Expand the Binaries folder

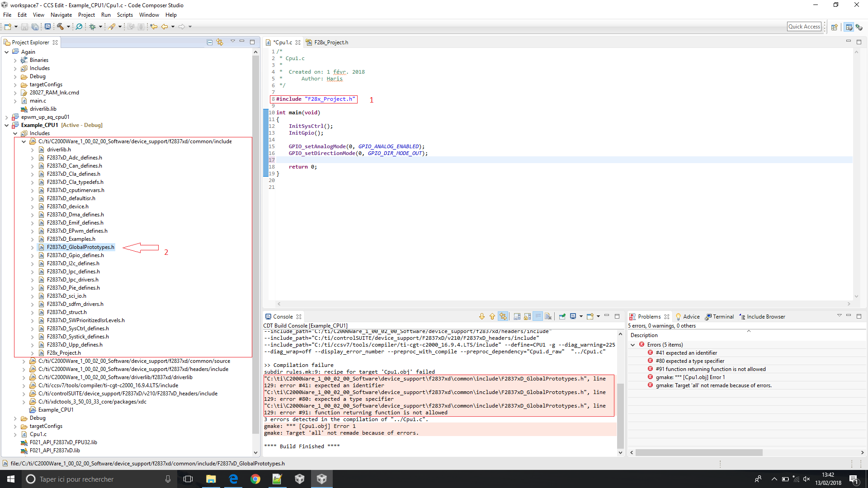tap(15, 60)
